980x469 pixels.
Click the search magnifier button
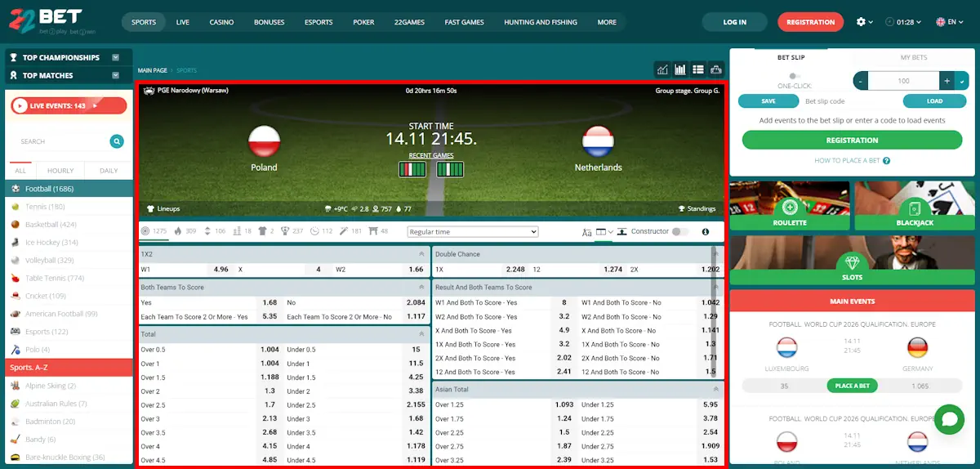(117, 141)
